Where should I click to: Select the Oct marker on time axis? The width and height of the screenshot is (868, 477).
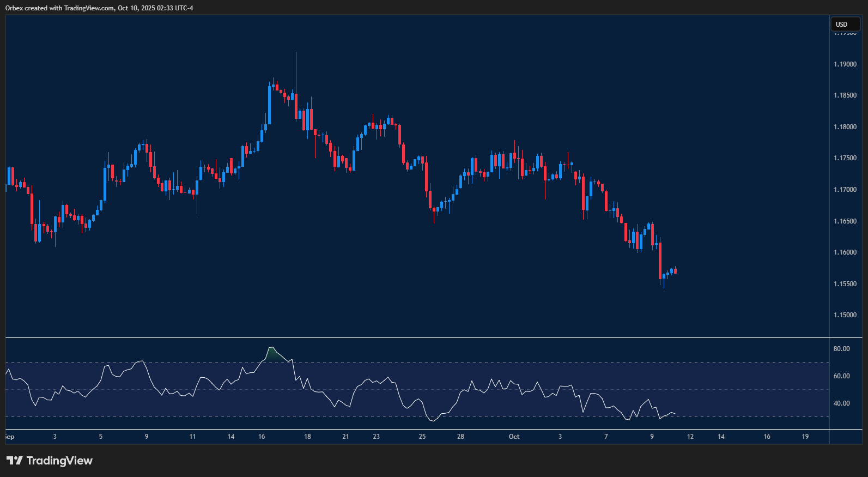[514, 437]
